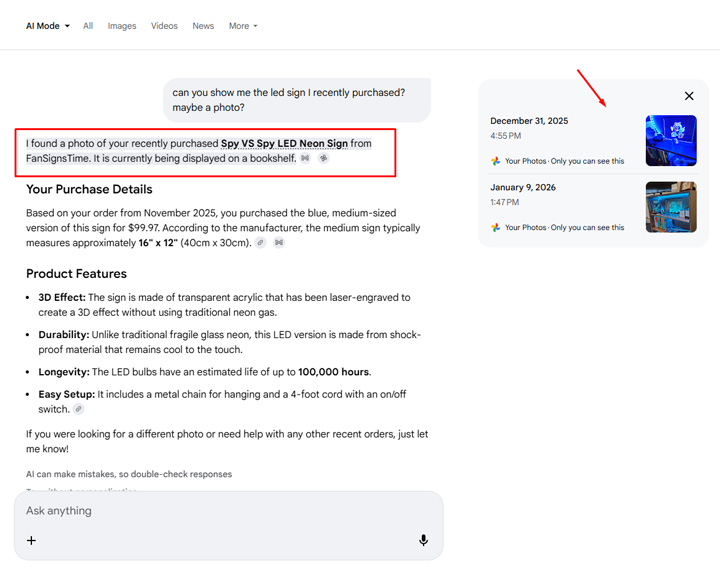Click the Gmail icon in Purchase Details paragraph
This screenshot has height=570, width=720.
click(279, 242)
